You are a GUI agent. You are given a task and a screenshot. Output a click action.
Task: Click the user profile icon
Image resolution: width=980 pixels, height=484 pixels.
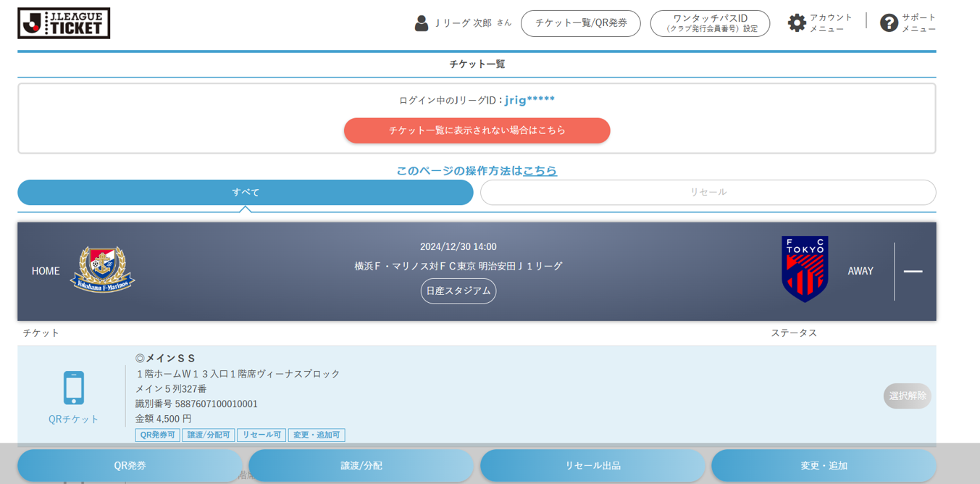[x=422, y=23]
